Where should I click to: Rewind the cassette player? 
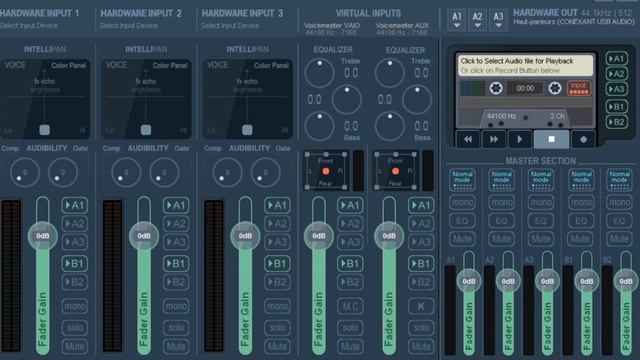coord(468,140)
